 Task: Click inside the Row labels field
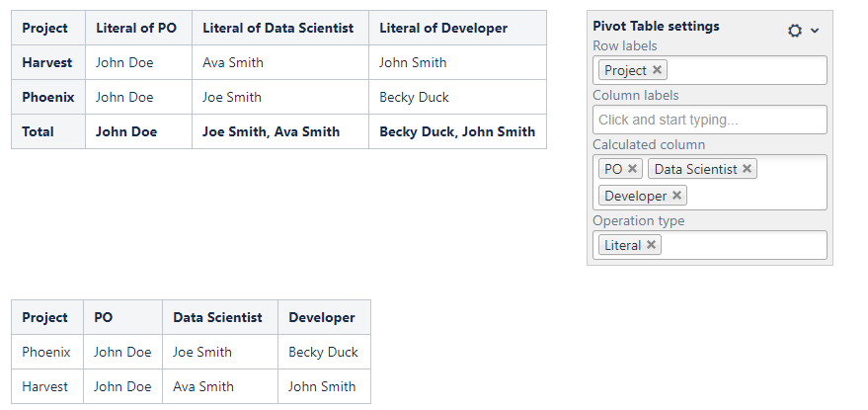pyautogui.click(x=746, y=70)
